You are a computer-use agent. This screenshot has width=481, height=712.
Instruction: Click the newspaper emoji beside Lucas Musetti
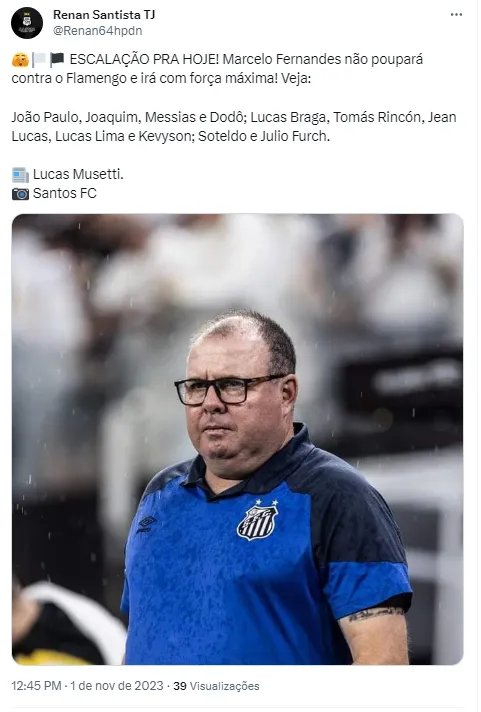pyautogui.click(x=20, y=175)
